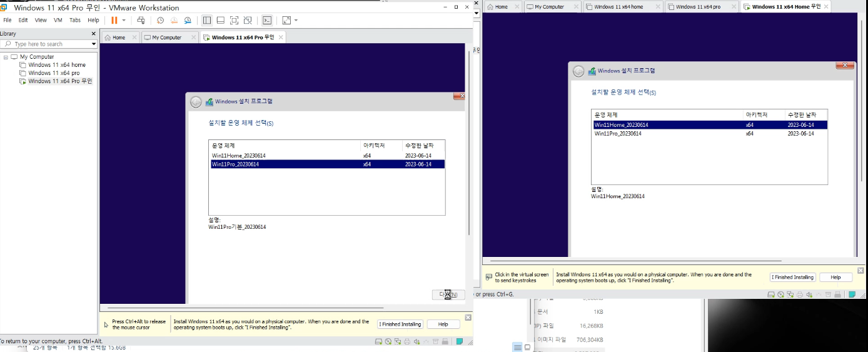Open the Help menu
Screen dimensions: 868x352
[x=93, y=20]
